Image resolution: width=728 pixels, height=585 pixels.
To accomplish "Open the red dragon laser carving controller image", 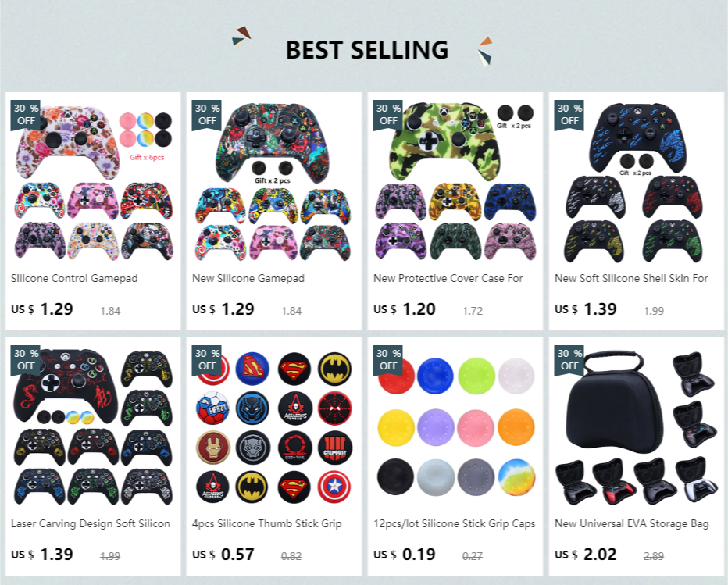I will [93, 426].
